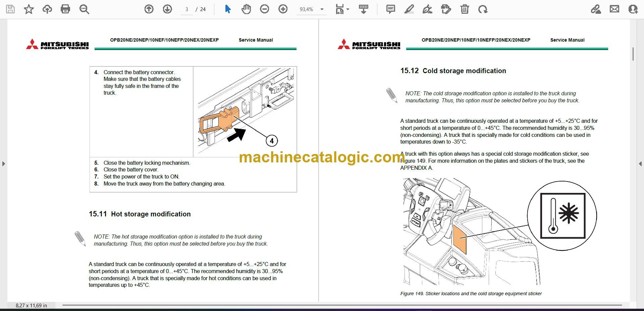Click the 15.12 Cold storage modification heading
The width and height of the screenshot is (644, 311).
click(x=453, y=71)
